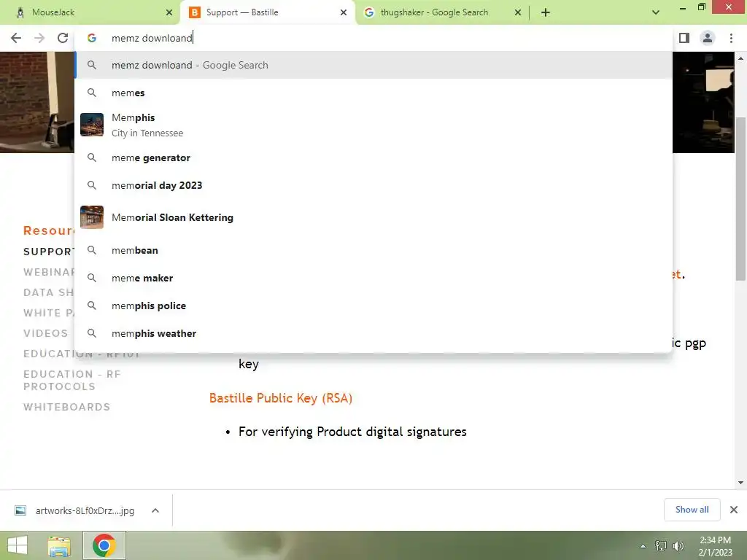The width and height of the screenshot is (747, 560).
Task: Restore down the Chrome window
Action: point(701,7)
